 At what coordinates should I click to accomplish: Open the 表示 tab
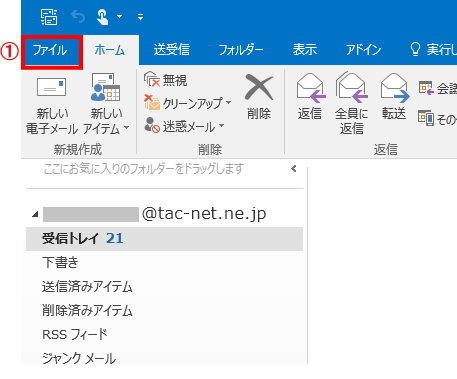click(304, 50)
